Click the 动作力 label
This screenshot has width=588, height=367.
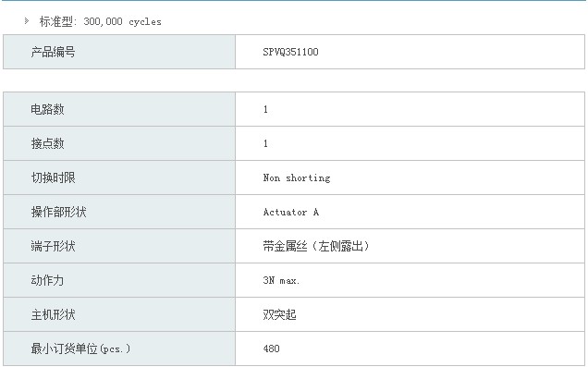[x=47, y=280]
